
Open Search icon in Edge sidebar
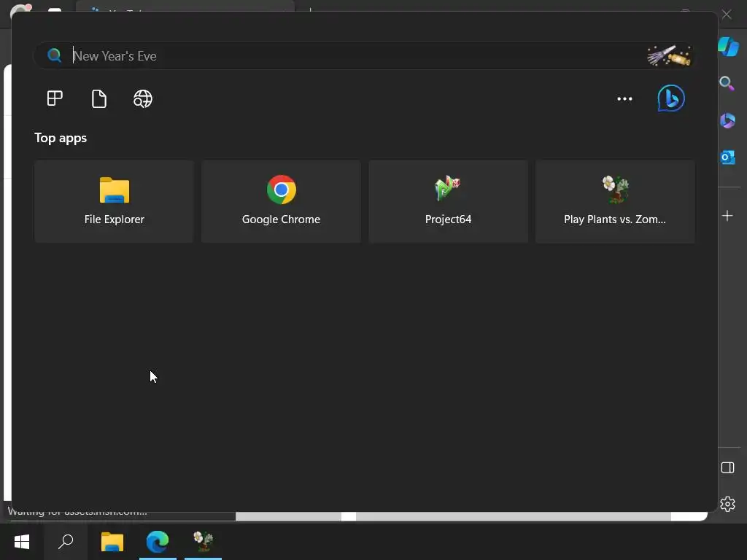[x=727, y=83]
